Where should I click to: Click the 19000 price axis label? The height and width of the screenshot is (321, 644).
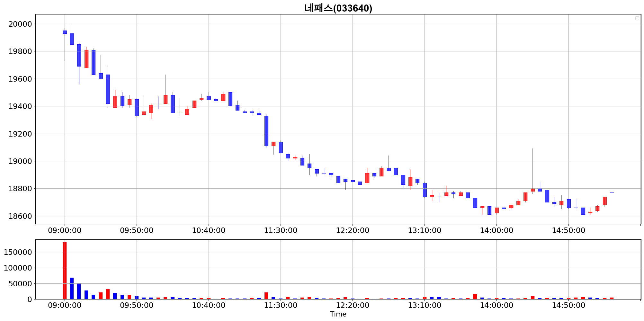click(x=20, y=161)
